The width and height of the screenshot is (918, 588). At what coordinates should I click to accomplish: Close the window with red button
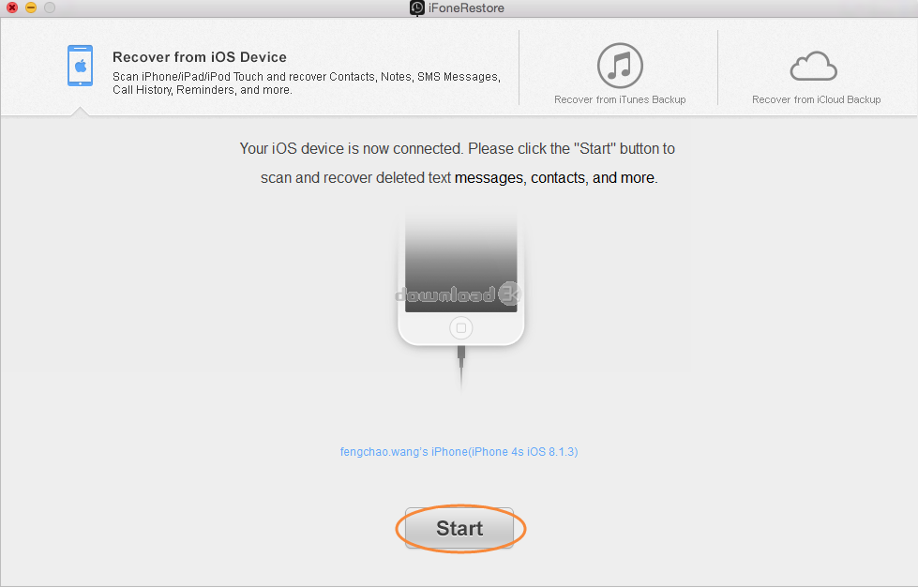coord(11,8)
